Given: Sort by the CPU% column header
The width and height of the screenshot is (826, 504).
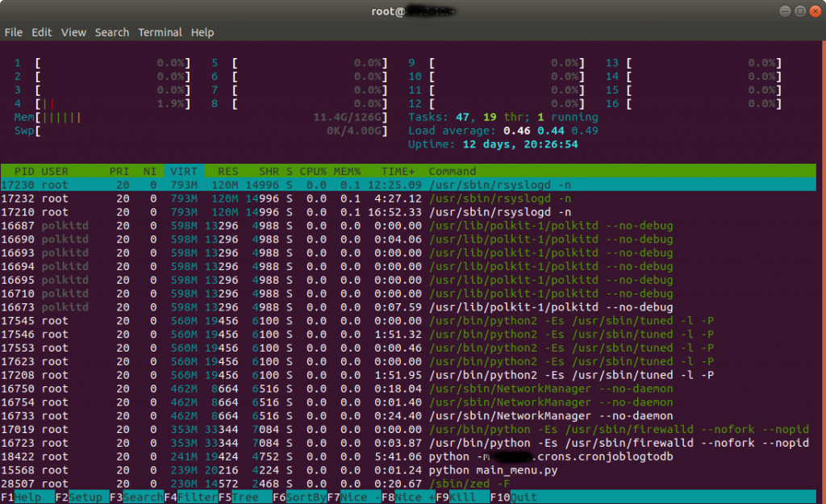Looking at the screenshot, I should [x=313, y=171].
